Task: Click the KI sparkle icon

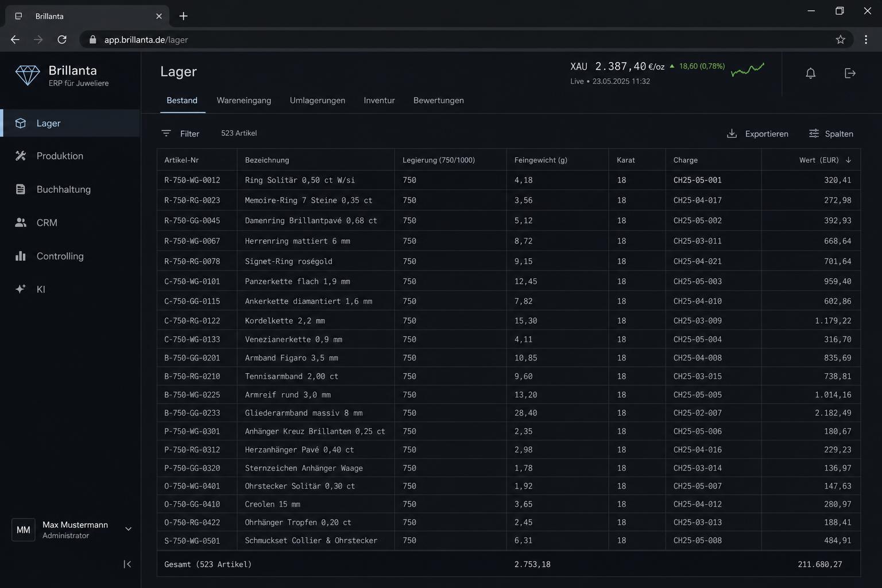Action: point(21,289)
